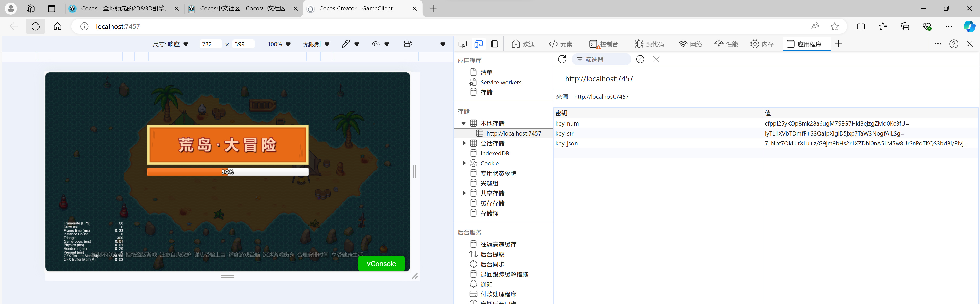The width and height of the screenshot is (980, 304).
Task: Toggle device emulation mode icon
Action: (x=479, y=44)
